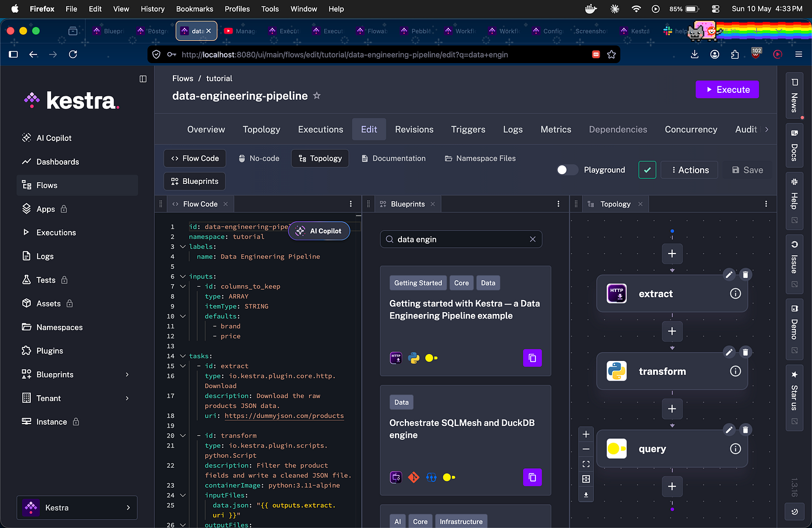Open the Kestra tenant switcher
This screenshot has height=528, width=812.
(77, 508)
